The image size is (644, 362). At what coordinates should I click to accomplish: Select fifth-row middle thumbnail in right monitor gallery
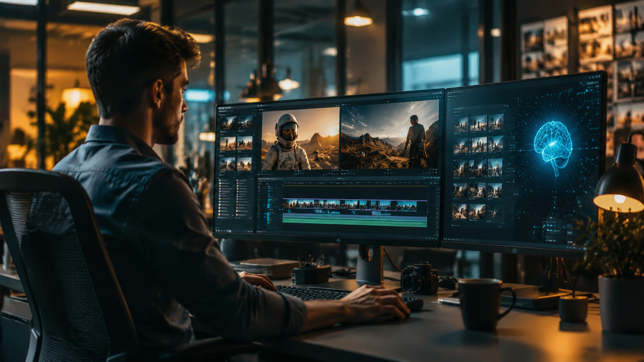477,212
